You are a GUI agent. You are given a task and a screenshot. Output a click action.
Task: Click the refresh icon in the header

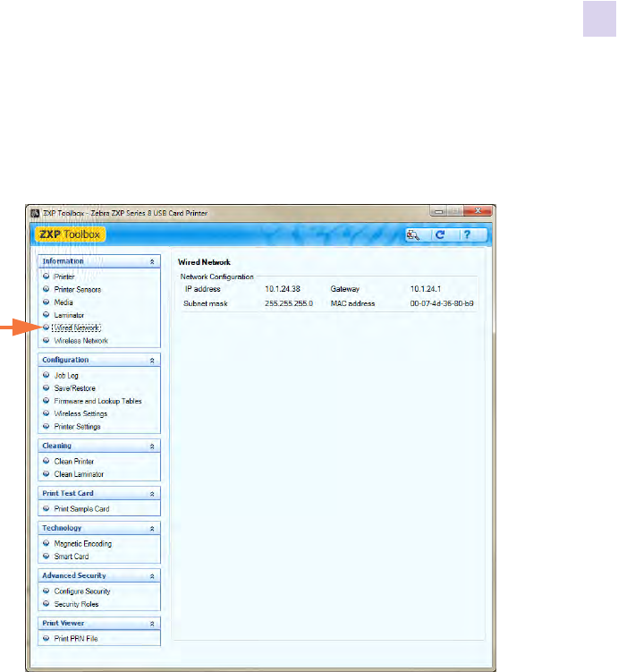pyautogui.click(x=440, y=234)
